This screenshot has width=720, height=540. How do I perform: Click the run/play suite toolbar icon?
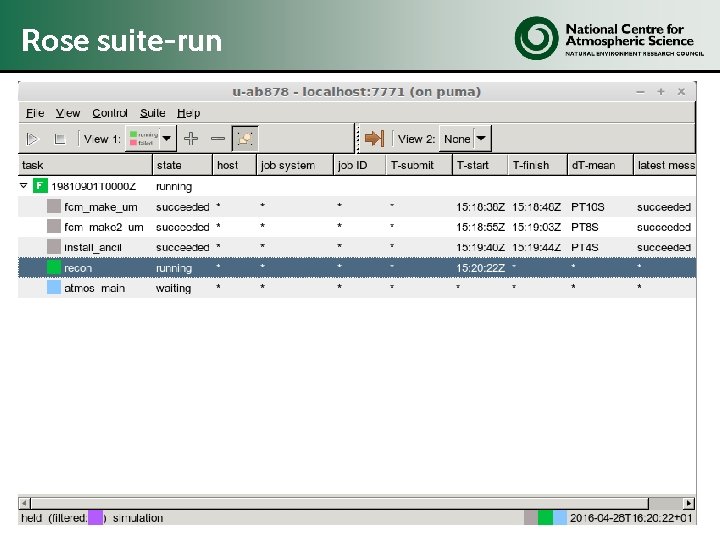tap(32, 139)
